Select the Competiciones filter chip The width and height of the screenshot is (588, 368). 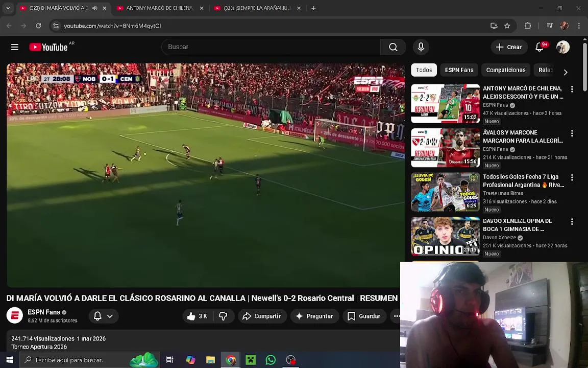pyautogui.click(x=505, y=70)
